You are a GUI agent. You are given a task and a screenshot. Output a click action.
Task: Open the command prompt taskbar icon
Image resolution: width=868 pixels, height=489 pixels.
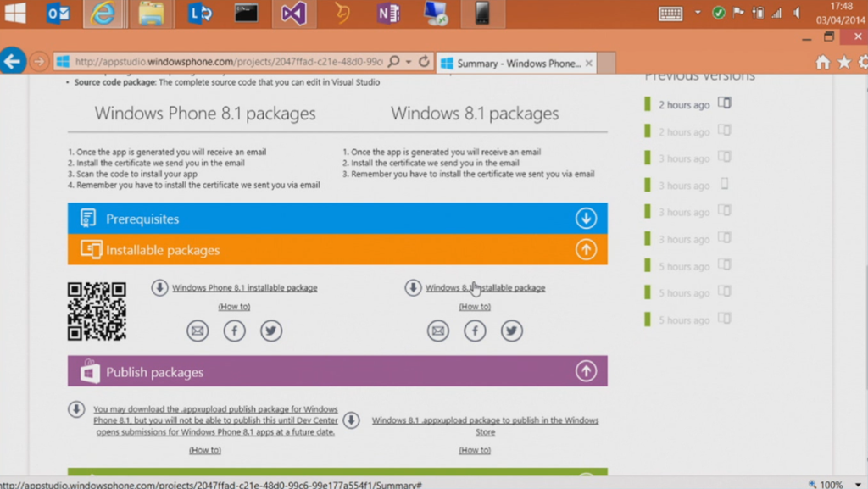coord(246,14)
